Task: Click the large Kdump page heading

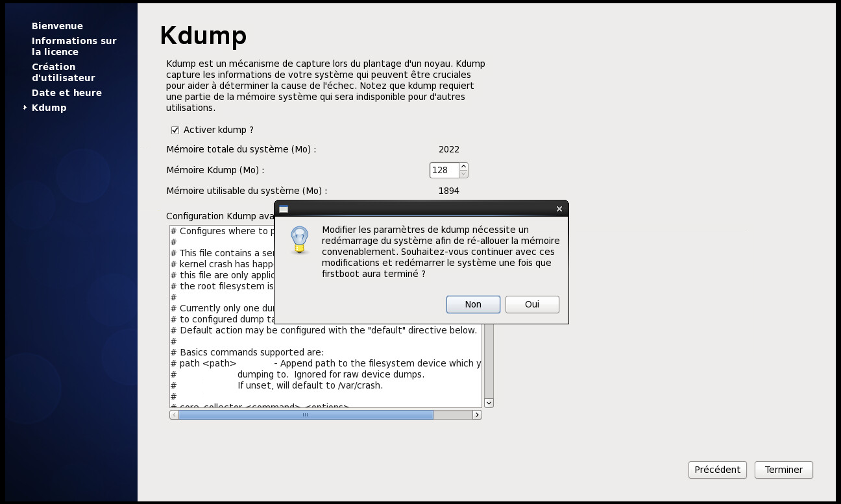Action: tap(203, 36)
